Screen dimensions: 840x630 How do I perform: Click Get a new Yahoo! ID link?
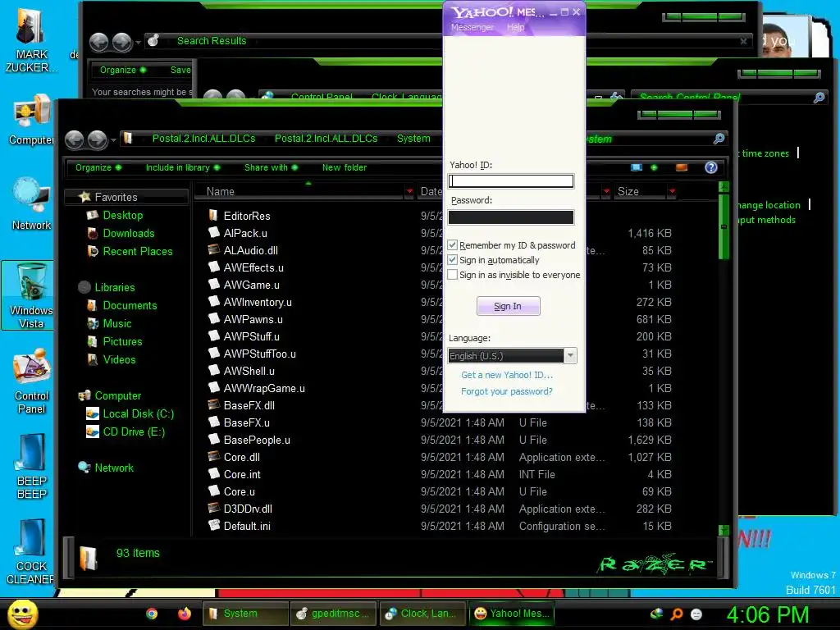507,375
